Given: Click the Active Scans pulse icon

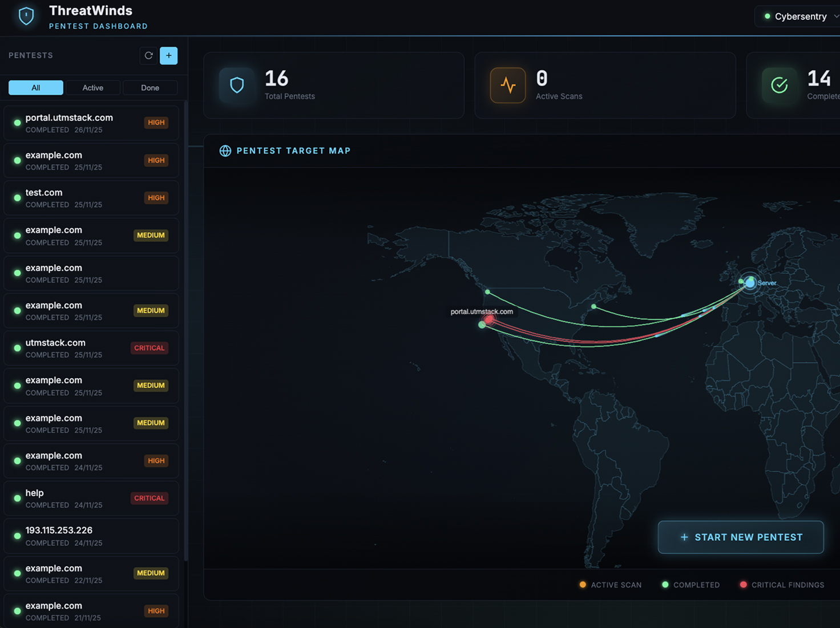Looking at the screenshot, I should point(508,86).
